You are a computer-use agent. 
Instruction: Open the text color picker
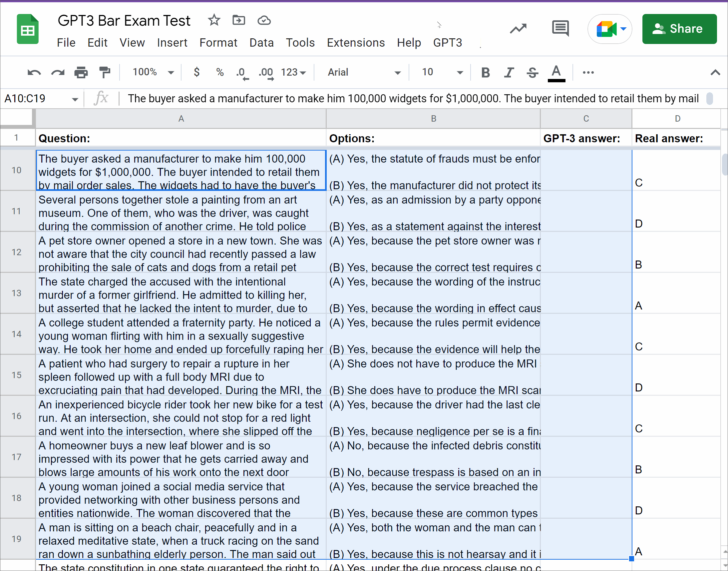556,73
